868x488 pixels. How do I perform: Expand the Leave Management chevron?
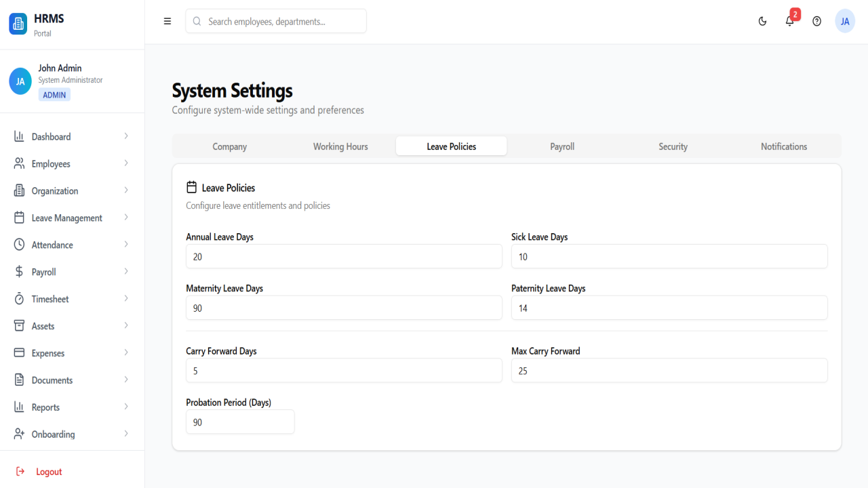[x=126, y=218]
